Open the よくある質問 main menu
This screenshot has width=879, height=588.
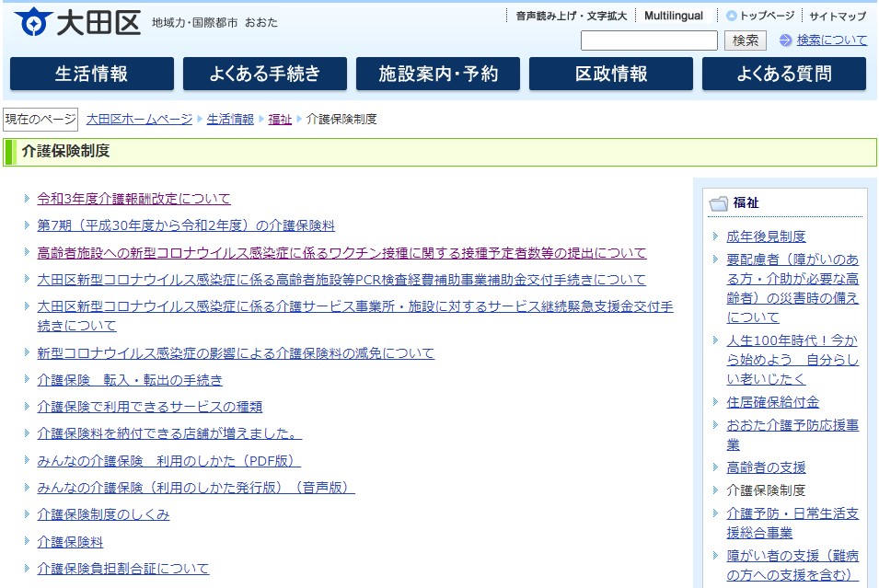[x=783, y=74]
